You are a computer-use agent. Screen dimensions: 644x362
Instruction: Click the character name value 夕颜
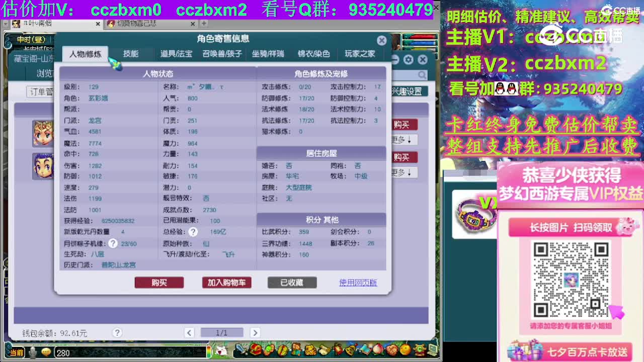click(205, 86)
